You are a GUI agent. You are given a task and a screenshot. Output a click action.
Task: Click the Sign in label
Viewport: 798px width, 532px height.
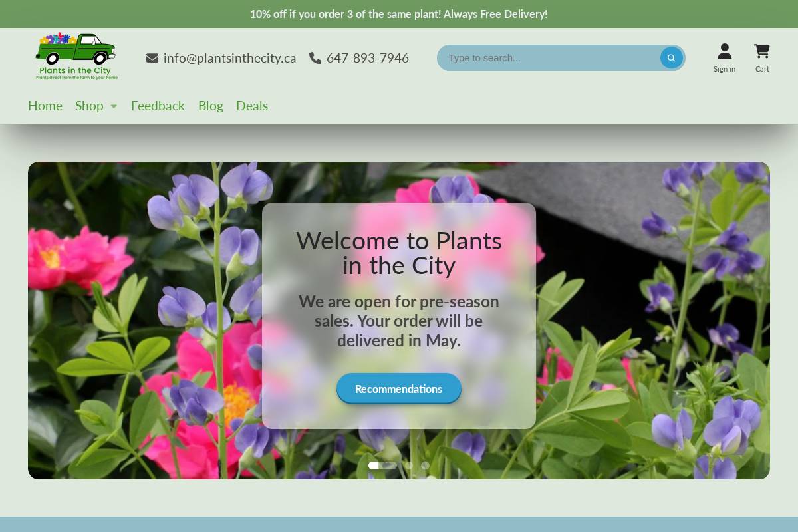(724, 68)
